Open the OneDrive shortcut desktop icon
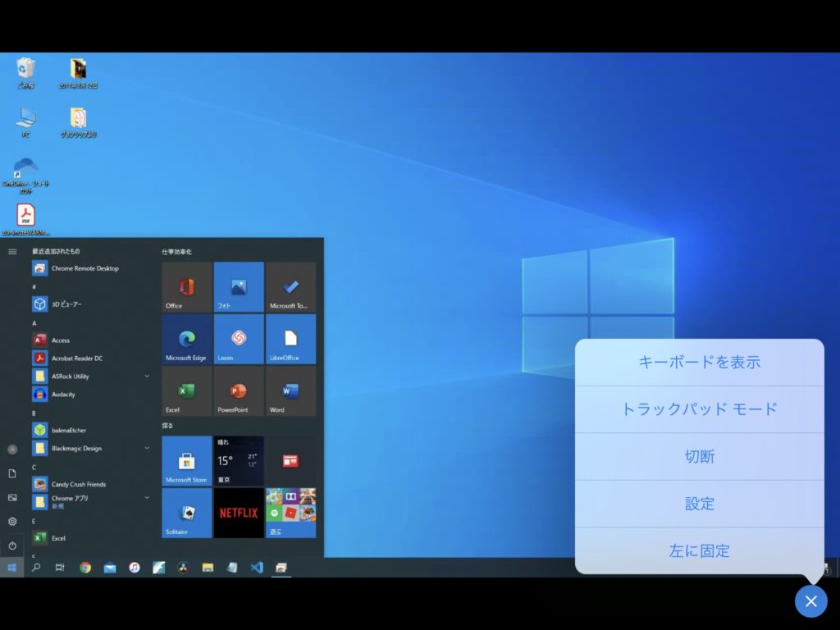 [25, 176]
